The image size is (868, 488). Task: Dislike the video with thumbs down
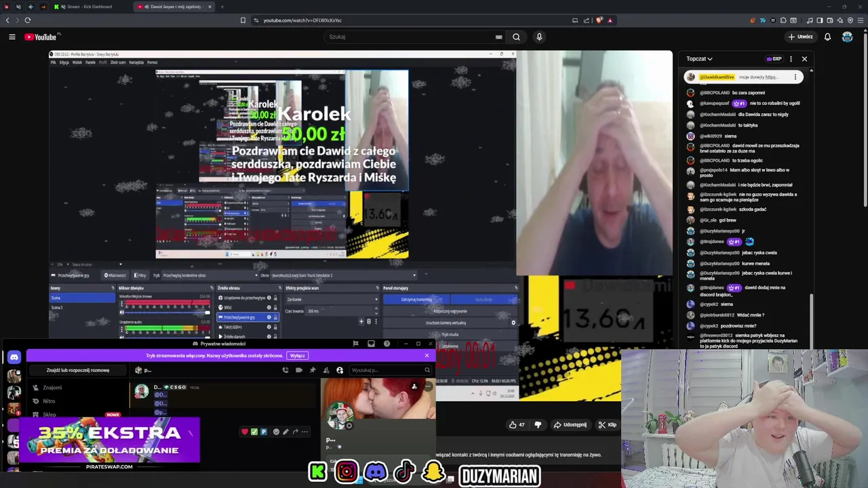[x=538, y=425]
